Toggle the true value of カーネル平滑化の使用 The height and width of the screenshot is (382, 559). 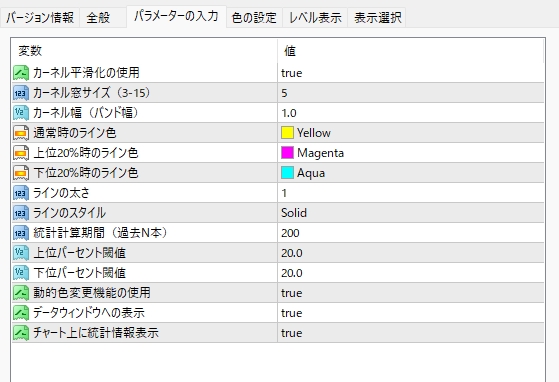411,73
